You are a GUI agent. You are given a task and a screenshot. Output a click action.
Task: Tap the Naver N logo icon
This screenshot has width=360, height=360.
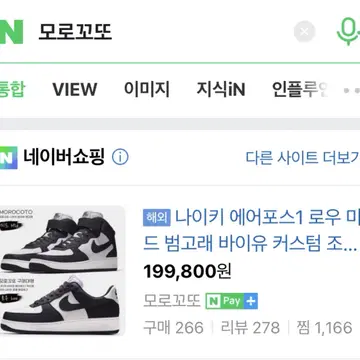pos(11,32)
